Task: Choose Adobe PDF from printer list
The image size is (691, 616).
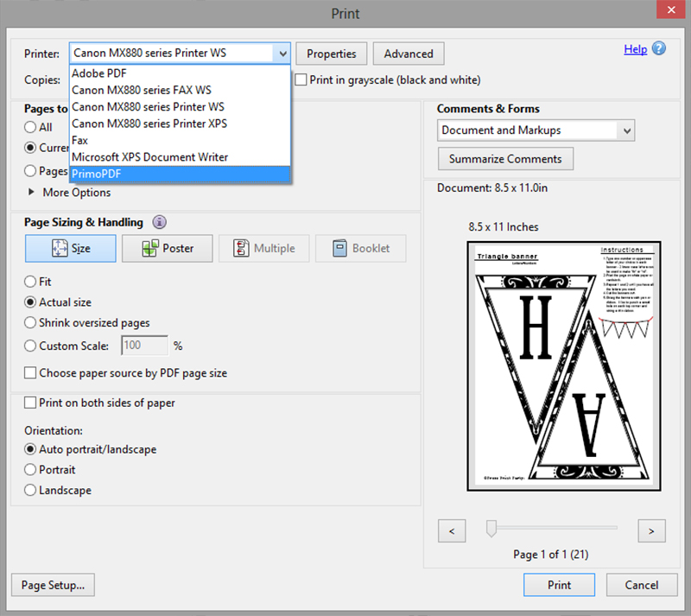Action: click(x=180, y=73)
